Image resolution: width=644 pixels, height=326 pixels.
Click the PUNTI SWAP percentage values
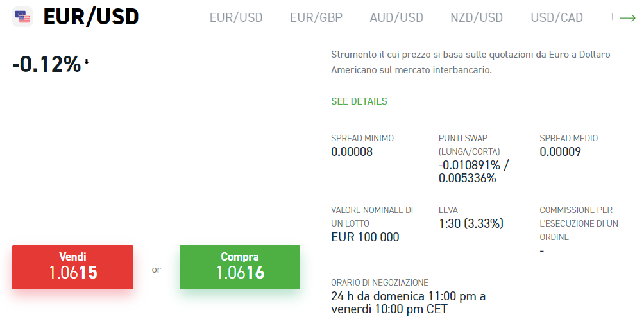pyautogui.click(x=473, y=171)
